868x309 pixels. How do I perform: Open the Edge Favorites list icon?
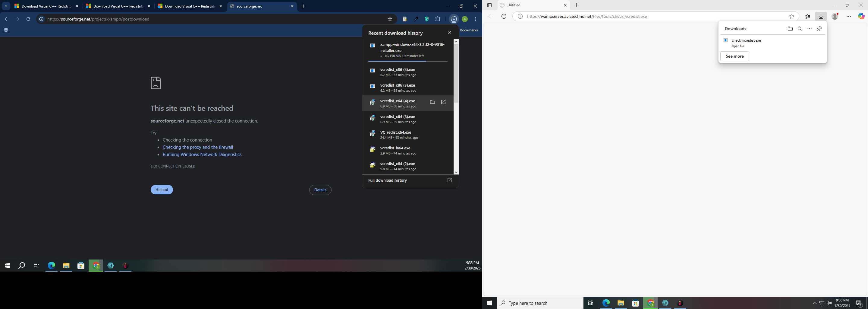pos(808,16)
